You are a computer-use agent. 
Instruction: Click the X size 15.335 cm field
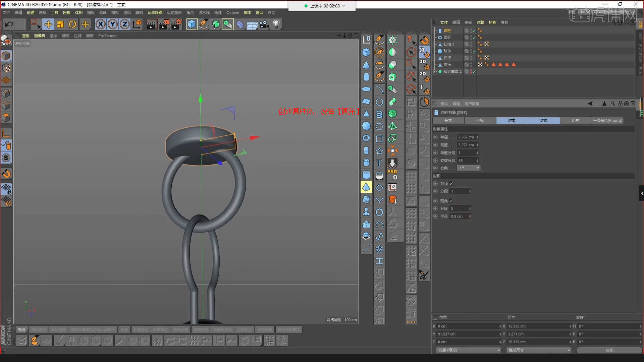click(538, 326)
